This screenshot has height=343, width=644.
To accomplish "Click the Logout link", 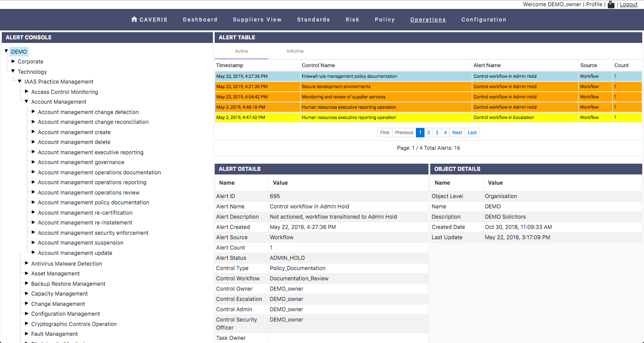I will click(x=628, y=4).
